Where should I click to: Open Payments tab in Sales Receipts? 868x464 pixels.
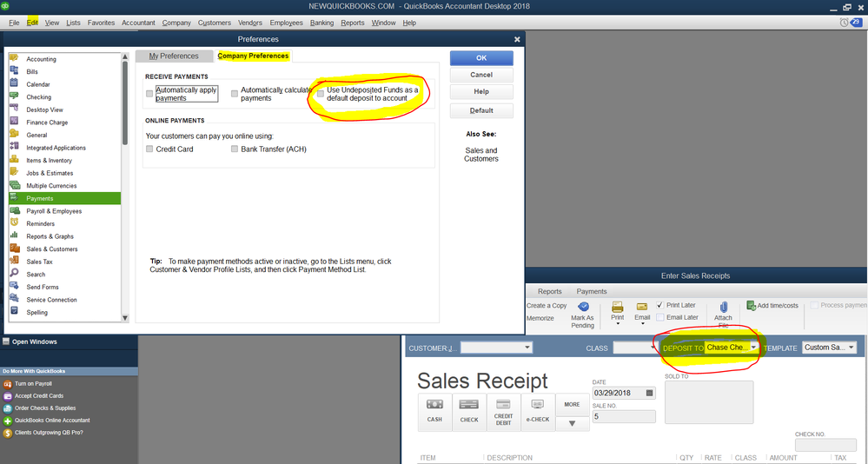click(x=591, y=291)
